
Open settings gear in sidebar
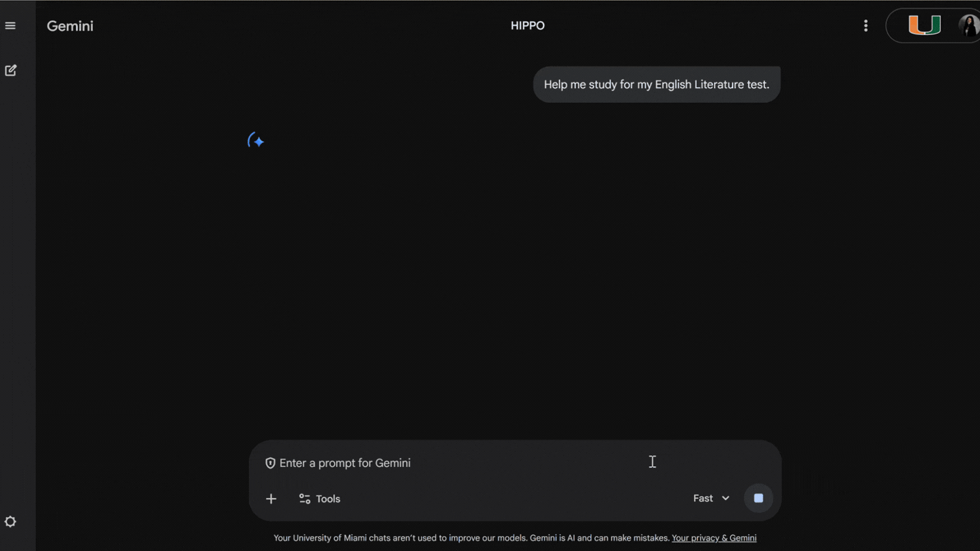click(x=10, y=522)
